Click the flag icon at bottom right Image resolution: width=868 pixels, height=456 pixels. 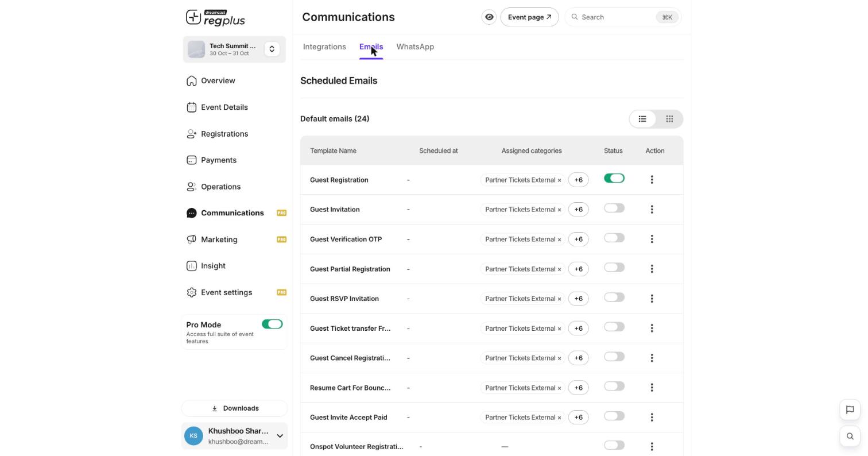(850, 409)
